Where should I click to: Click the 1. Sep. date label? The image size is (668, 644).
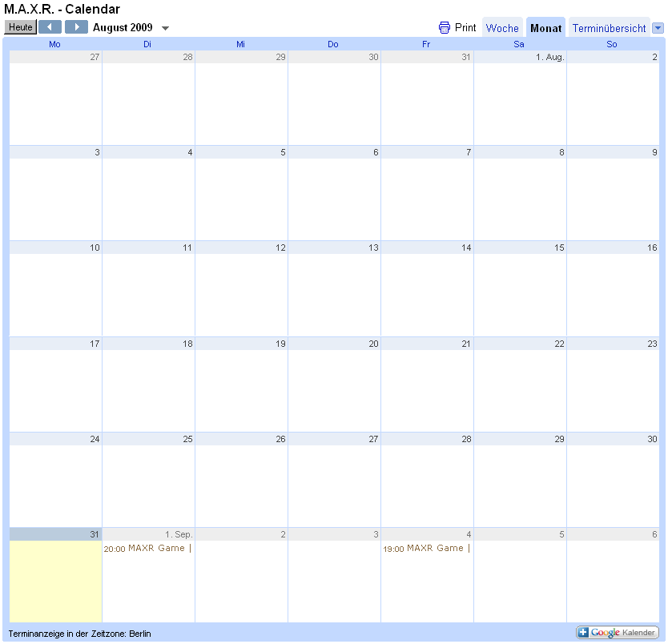[x=179, y=534]
